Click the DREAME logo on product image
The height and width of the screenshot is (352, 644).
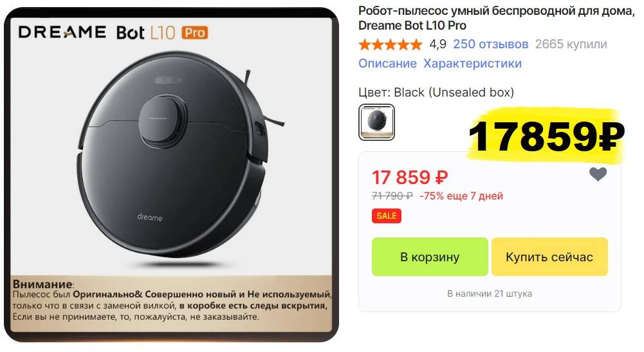coord(62,32)
